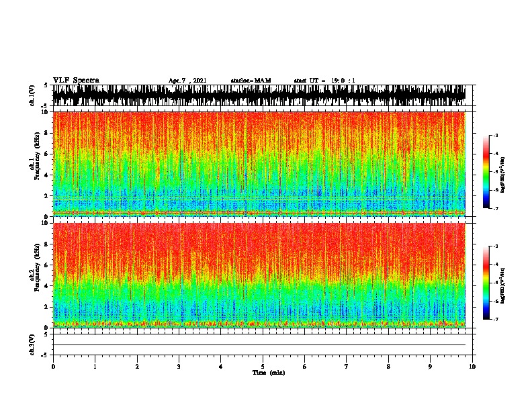532x411 pixels.
Task: Click the "10" minute tick label on time axis
Action: pos(472,367)
